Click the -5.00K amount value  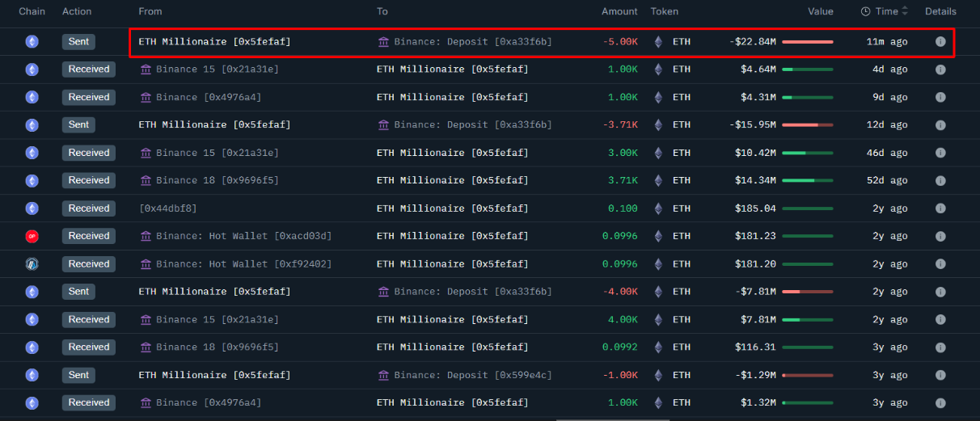click(x=620, y=42)
